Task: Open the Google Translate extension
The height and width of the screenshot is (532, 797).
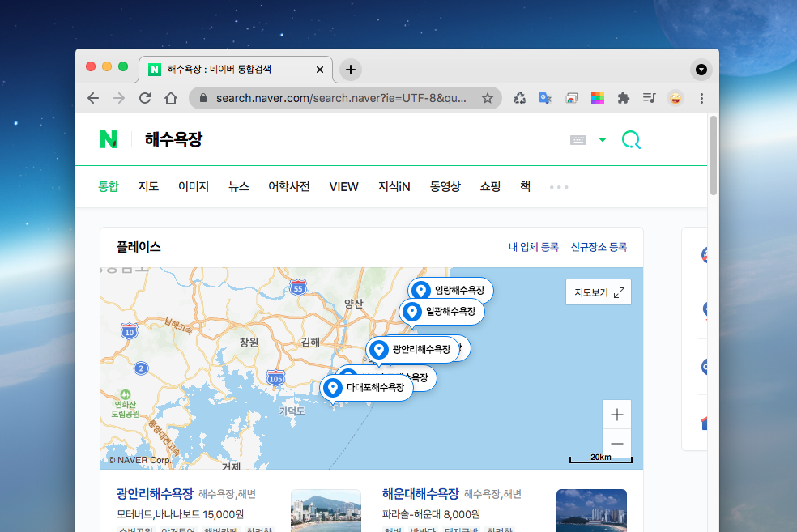Action: pos(545,98)
